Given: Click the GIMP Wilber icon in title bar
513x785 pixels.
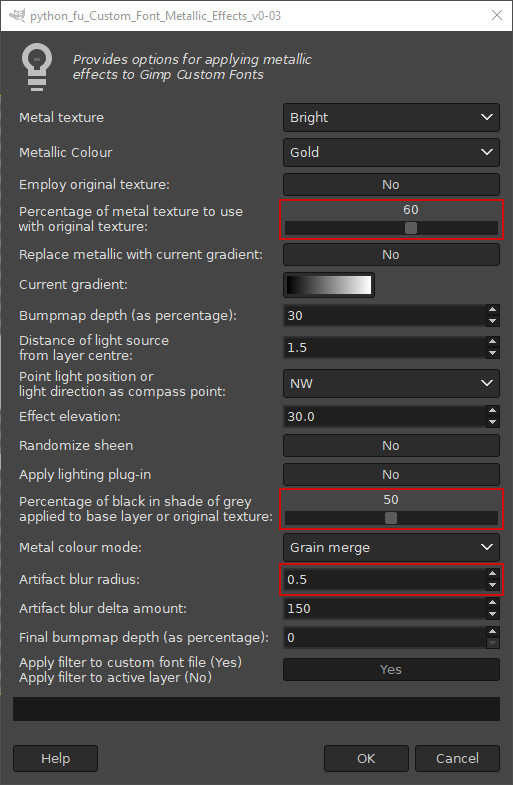Looking at the screenshot, I should pos(17,15).
